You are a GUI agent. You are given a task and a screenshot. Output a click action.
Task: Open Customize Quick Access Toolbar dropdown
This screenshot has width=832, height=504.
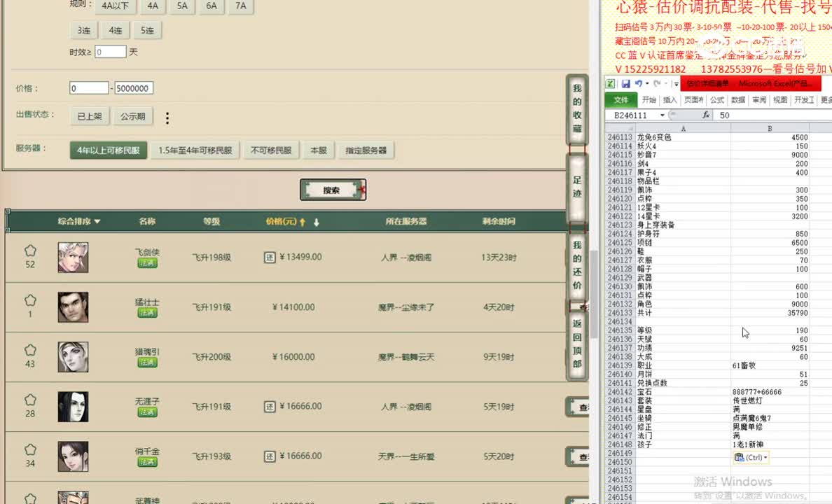(676, 83)
